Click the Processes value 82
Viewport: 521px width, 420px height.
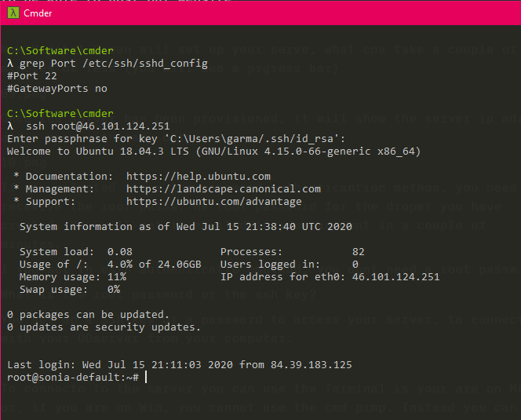[358, 252]
